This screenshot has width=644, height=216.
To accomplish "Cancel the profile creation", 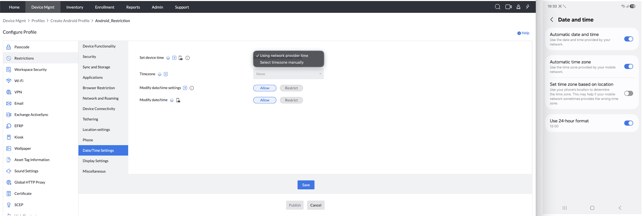I will point(316,205).
